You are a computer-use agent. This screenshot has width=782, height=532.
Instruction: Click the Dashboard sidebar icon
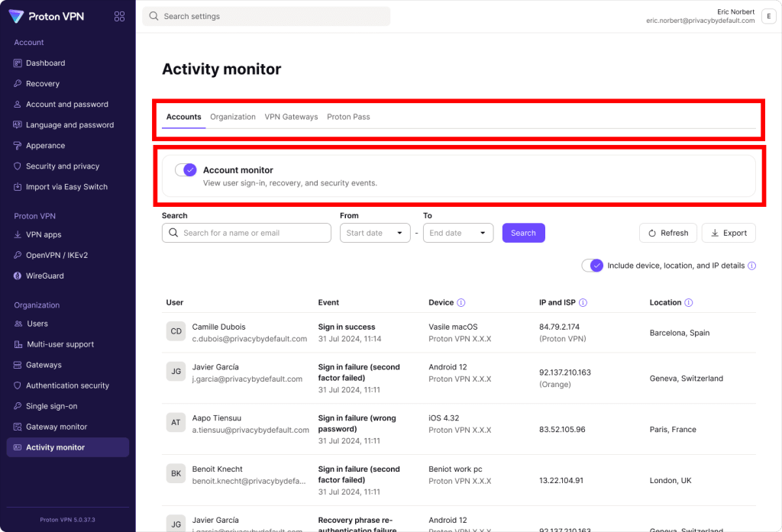point(18,63)
